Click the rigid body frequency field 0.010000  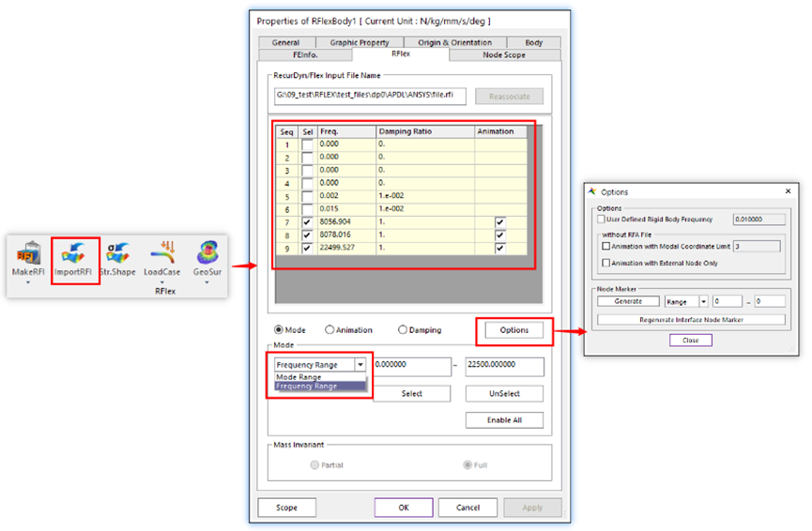[x=758, y=220]
